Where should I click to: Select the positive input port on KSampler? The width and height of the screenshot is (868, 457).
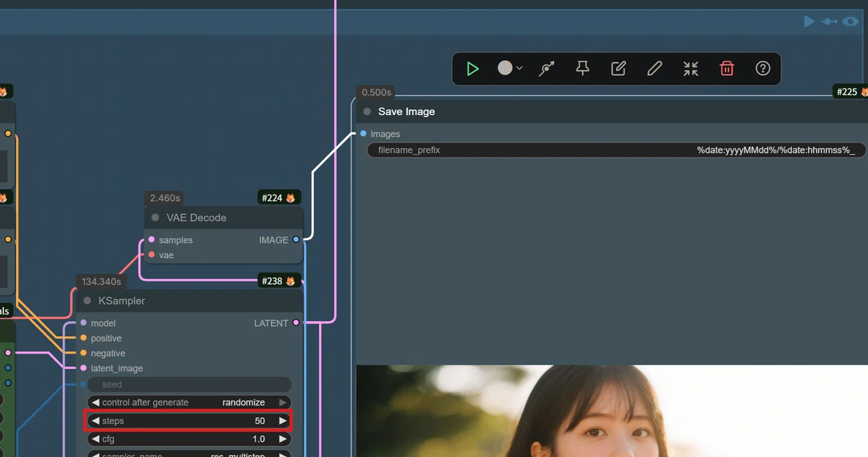[83, 338]
